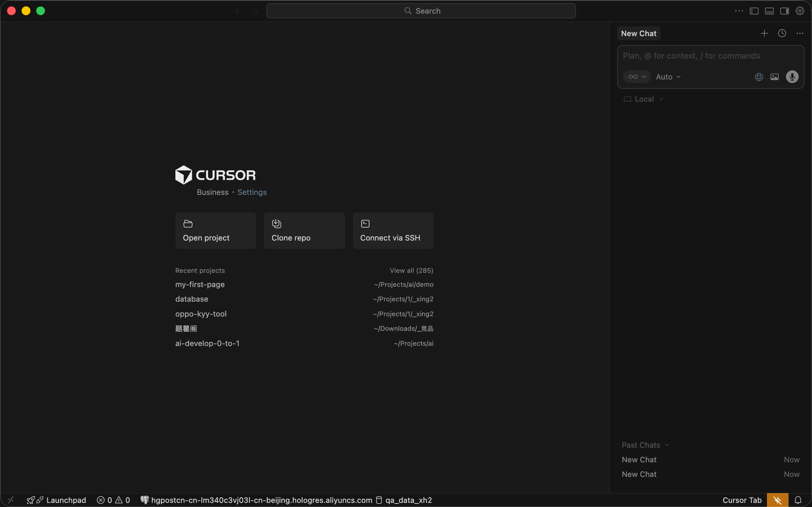Click the remote window icon in status bar
Image resolution: width=812 pixels, height=507 pixels.
(x=11, y=500)
